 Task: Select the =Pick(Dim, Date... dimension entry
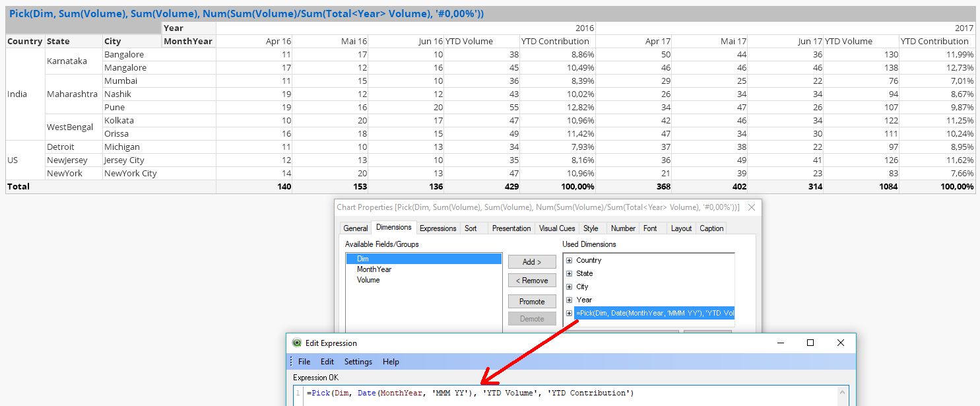click(x=654, y=313)
